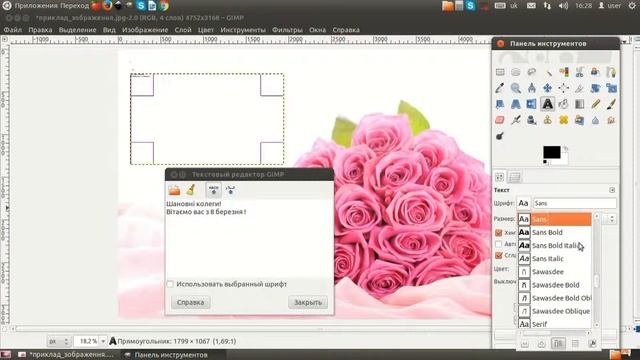Open the Aa font chooser button
This screenshot has width=640, height=360.
(x=524, y=203)
